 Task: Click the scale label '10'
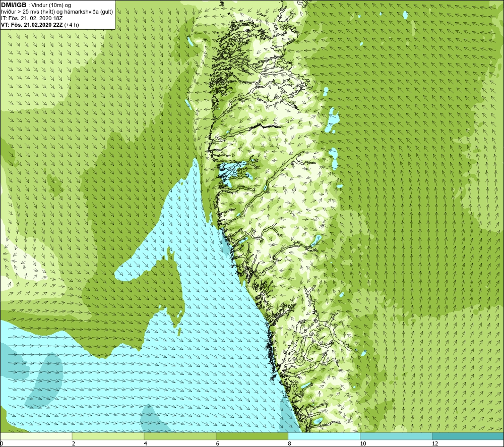pyautogui.click(x=363, y=444)
